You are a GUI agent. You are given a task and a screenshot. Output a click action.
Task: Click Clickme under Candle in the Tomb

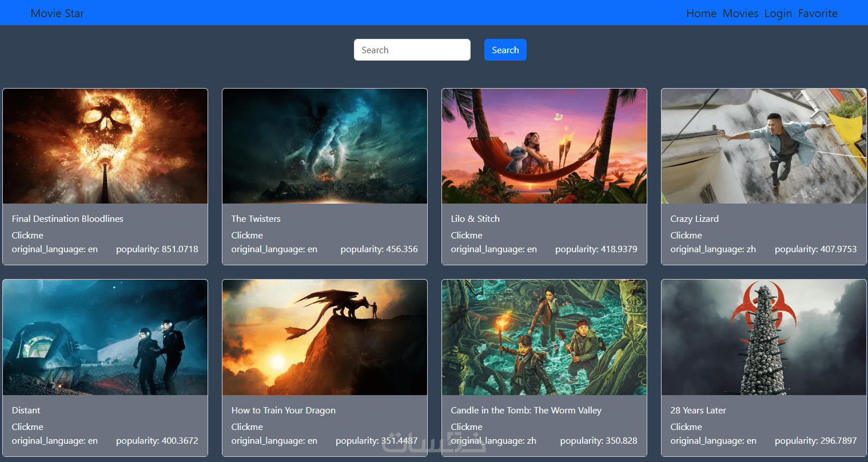coord(467,427)
